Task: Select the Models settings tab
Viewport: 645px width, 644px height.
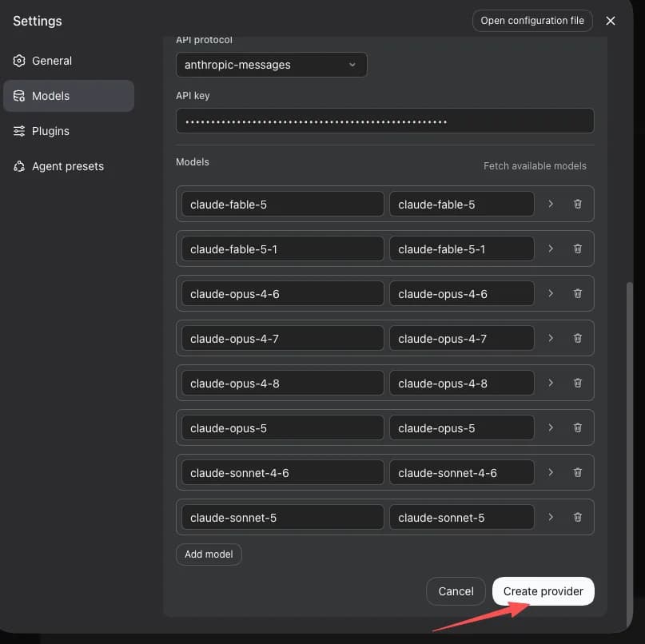Action: (69, 96)
